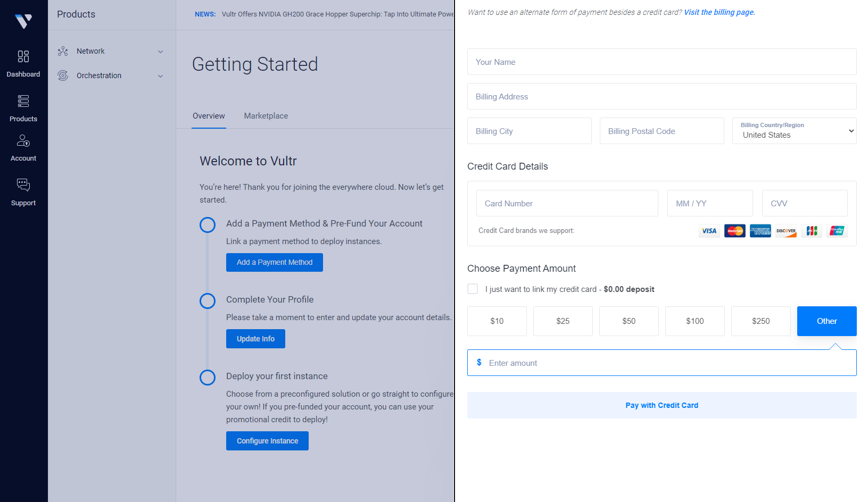Focus the Card Number field

pos(567,203)
